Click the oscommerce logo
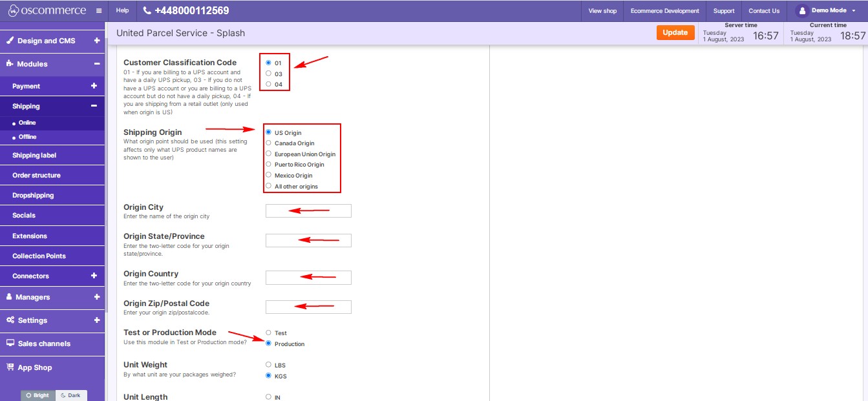The height and width of the screenshot is (401, 868). (x=47, y=10)
